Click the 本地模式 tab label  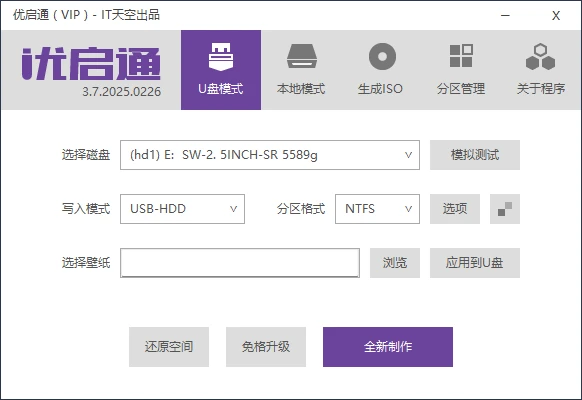point(301,89)
